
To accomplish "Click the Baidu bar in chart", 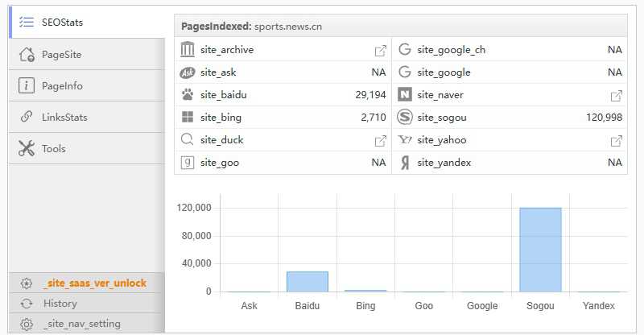I will point(308,282).
